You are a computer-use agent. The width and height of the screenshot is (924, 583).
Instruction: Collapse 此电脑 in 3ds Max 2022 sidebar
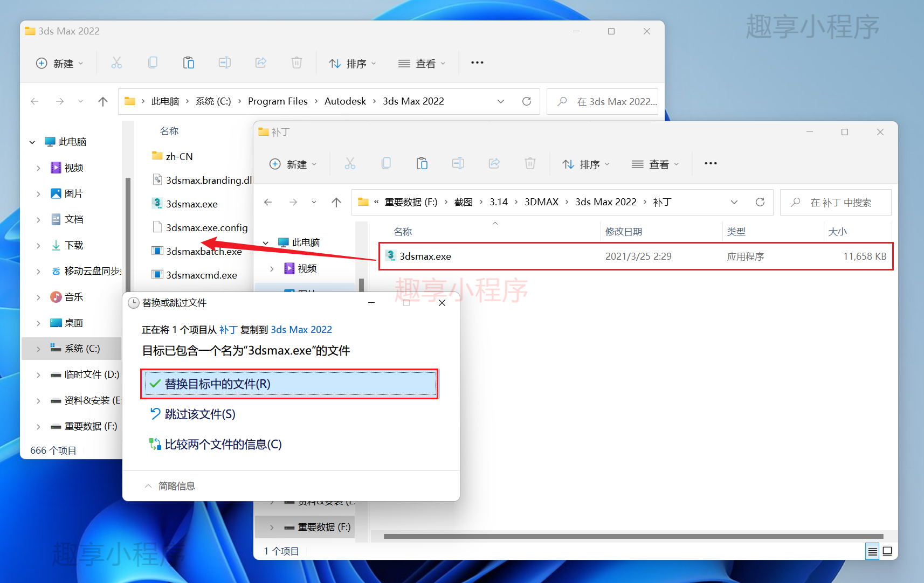(x=32, y=142)
